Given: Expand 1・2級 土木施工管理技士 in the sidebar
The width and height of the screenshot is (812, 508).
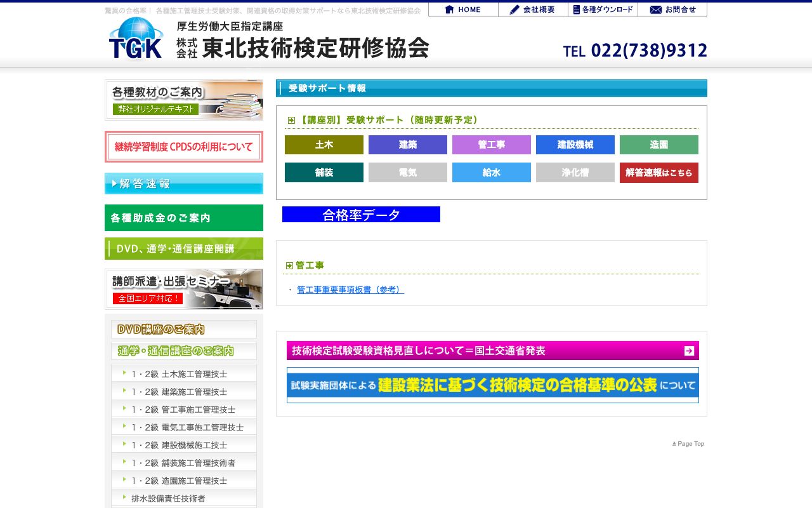Looking at the screenshot, I should click(183, 373).
